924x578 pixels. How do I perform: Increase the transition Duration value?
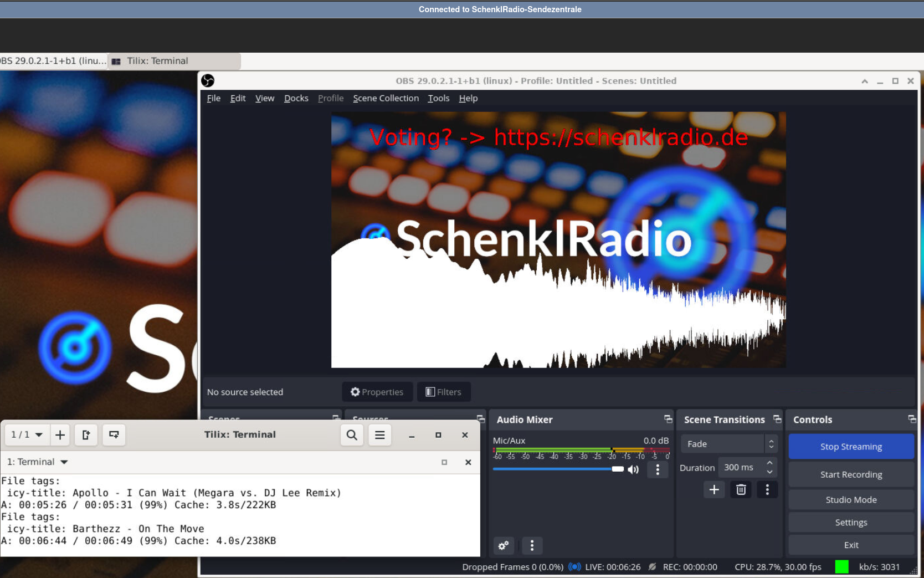pos(769,463)
